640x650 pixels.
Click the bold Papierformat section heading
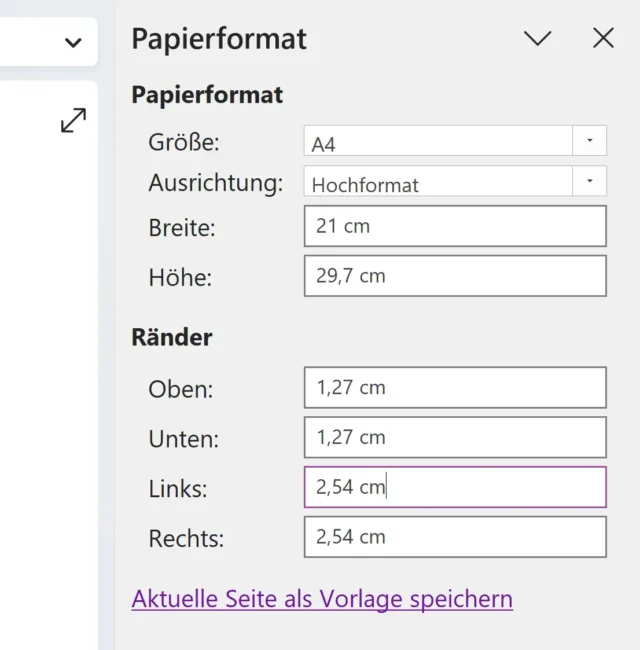207,95
